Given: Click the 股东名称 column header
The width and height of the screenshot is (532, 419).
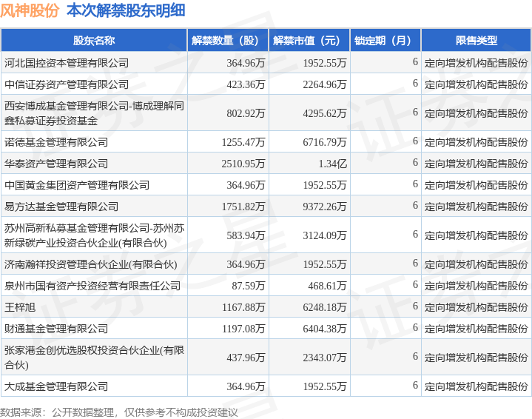Looking at the screenshot, I should [94, 41].
